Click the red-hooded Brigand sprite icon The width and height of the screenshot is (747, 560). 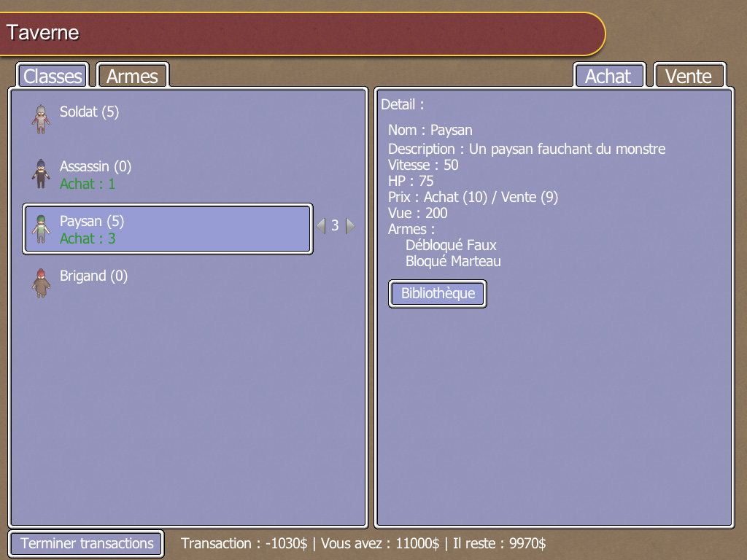[41, 283]
